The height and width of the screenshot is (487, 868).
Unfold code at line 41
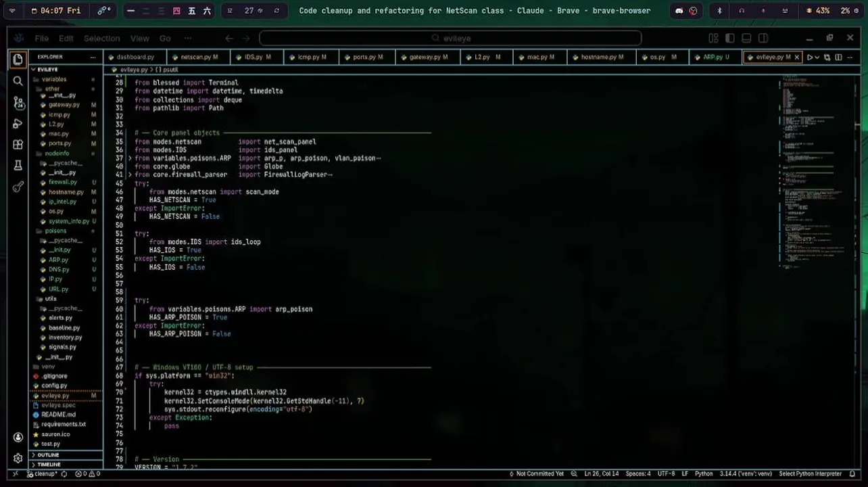pos(130,175)
